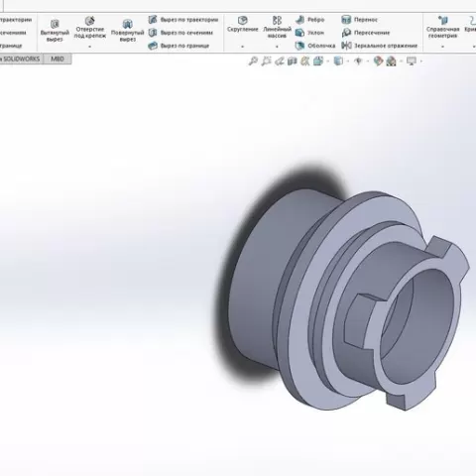Viewport: 476px width, 476px height.
Task: Open Отверстие под крепеж hole wizard
Action: [90, 28]
